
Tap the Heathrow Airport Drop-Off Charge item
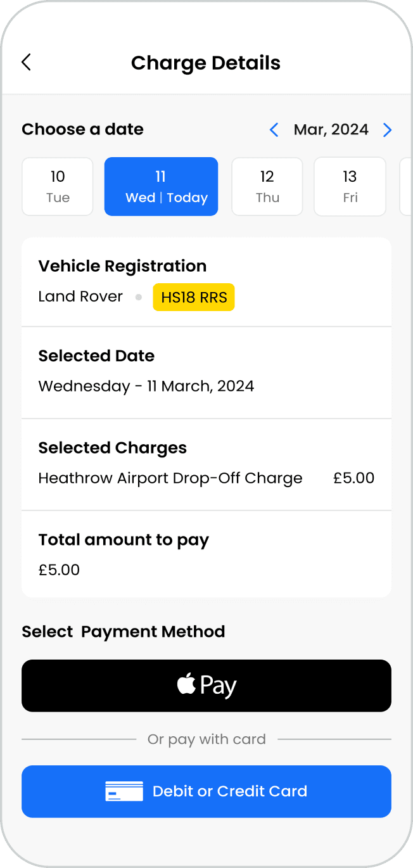170,478
